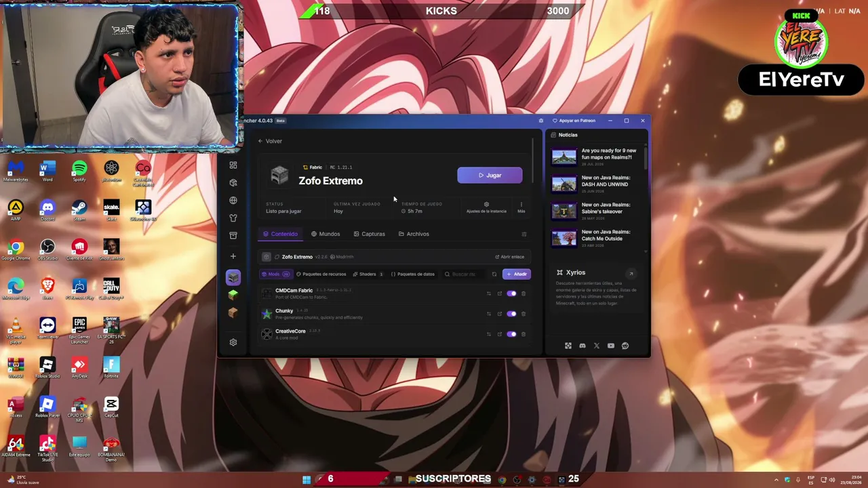Select the Shaders filter
The image size is (868, 488).
pos(368,274)
